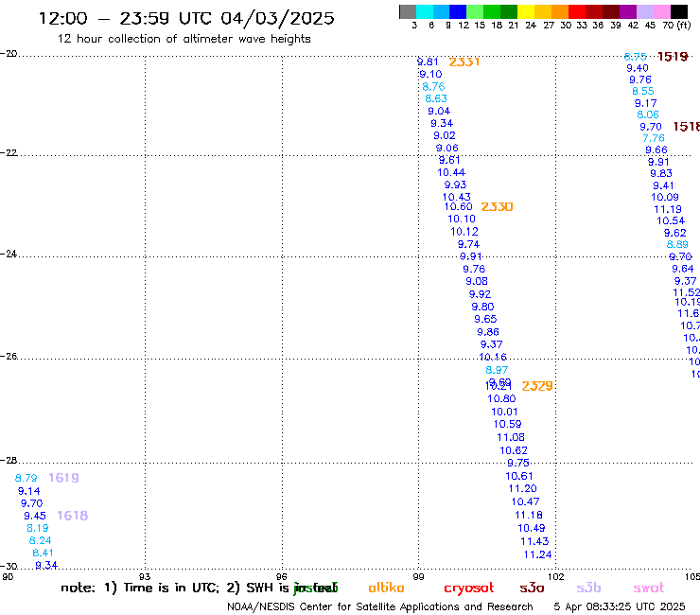The width and height of the screenshot is (700, 615).
Task: Click the wave height value 11.24
Action: [x=538, y=554]
